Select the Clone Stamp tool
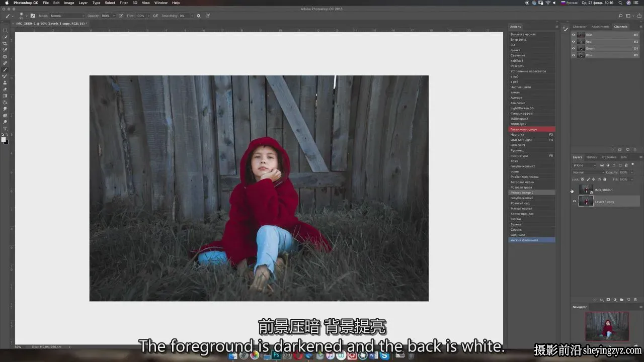644x362 pixels. click(x=5, y=82)
